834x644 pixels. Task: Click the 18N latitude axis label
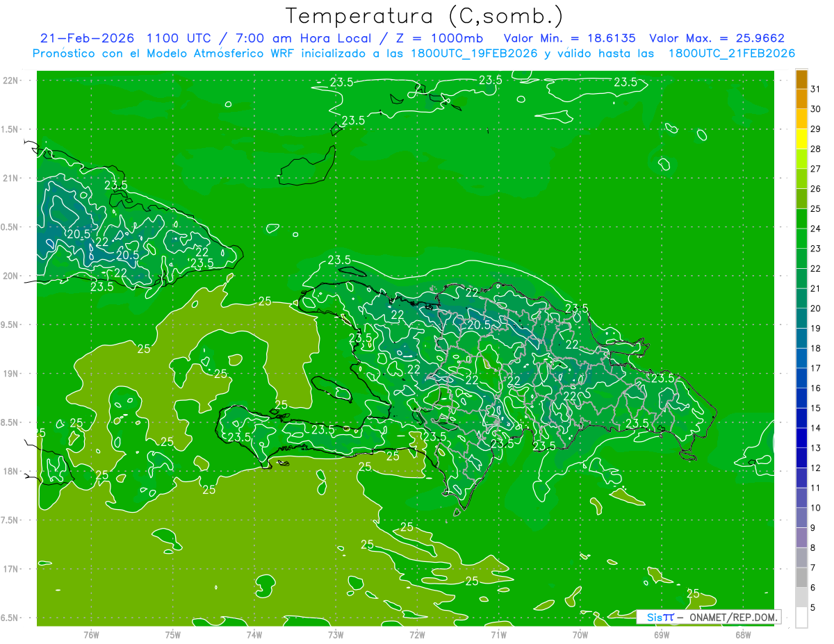pos(12,471)
